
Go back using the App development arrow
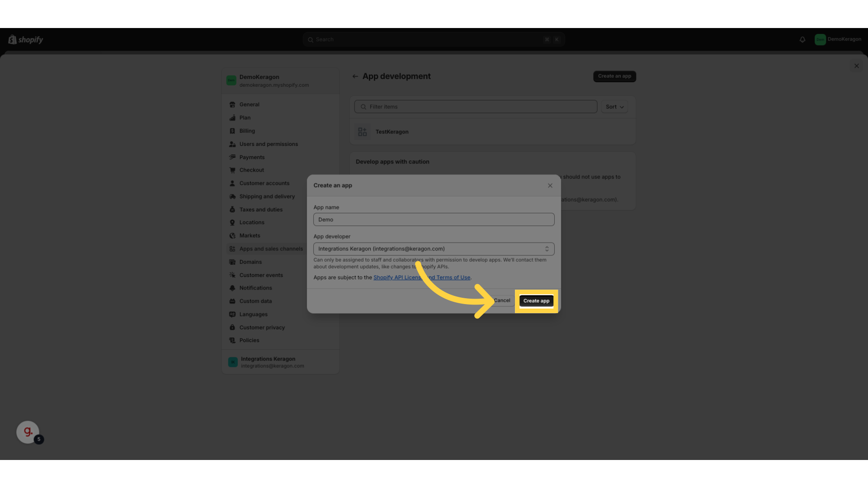tap(355, 76)
